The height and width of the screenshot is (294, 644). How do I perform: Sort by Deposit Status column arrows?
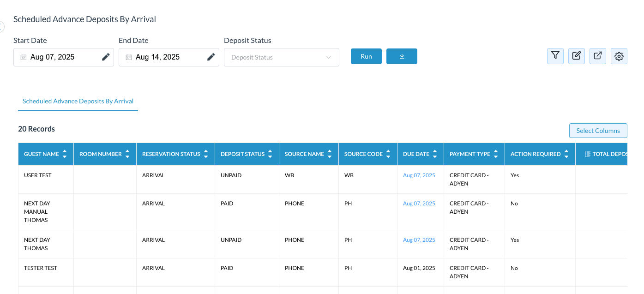(x=270, y=154)
